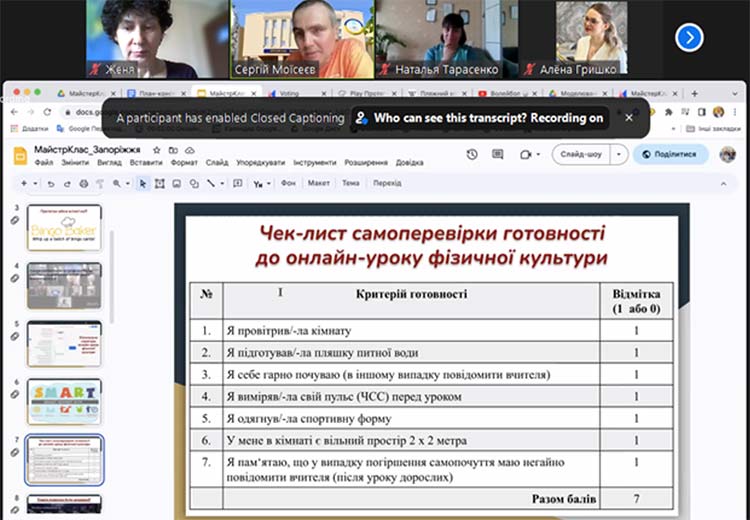Select the cursor arrow tool
The image size is (750, 520).
[144, 184]
